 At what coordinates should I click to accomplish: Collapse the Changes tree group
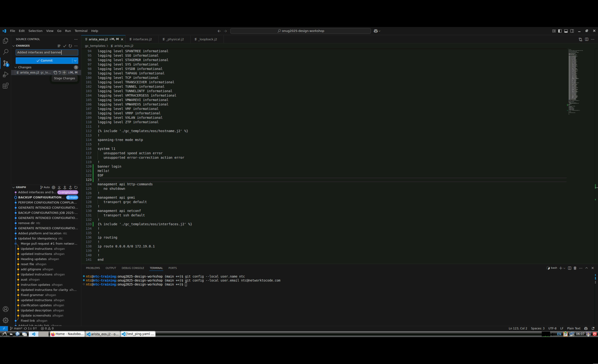click(x=16, y=67)
